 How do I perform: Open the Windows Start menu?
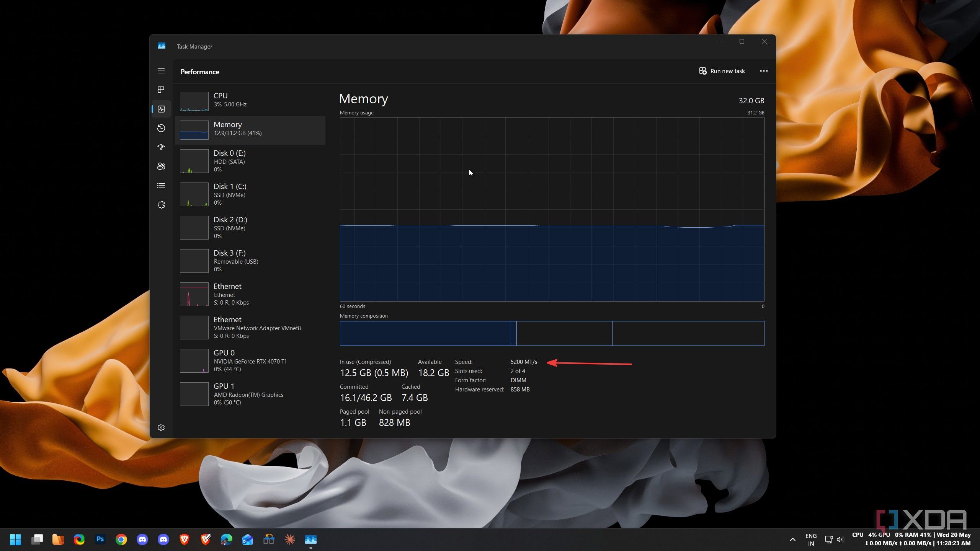(15, 540)
